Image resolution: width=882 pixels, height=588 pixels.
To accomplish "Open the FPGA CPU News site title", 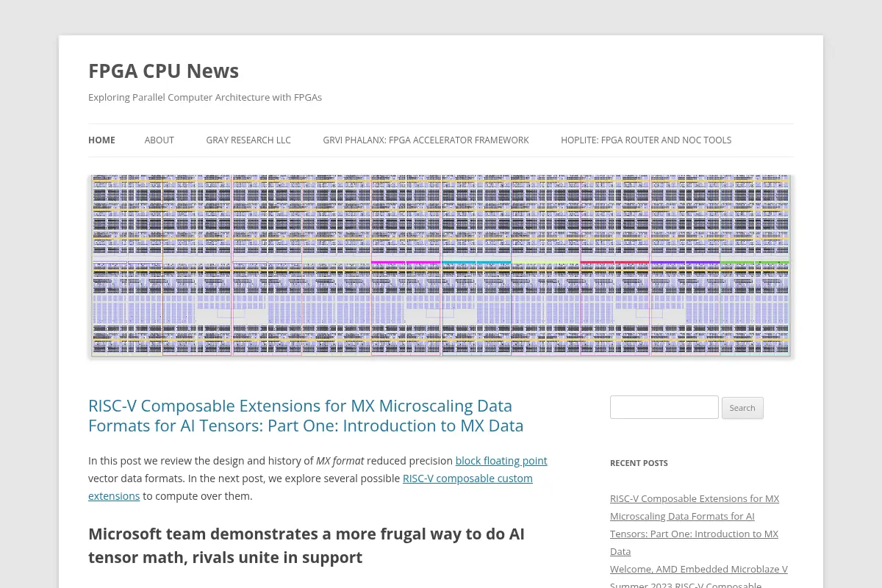I will click(163, 71).
